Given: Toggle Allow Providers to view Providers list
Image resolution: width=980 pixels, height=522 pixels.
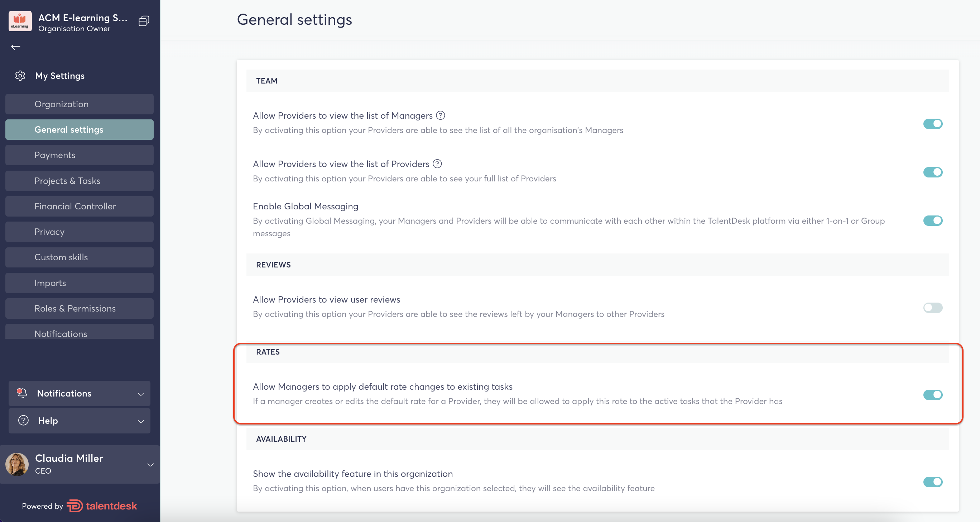Looking at the screenshot, I should [x=932, y=172].
